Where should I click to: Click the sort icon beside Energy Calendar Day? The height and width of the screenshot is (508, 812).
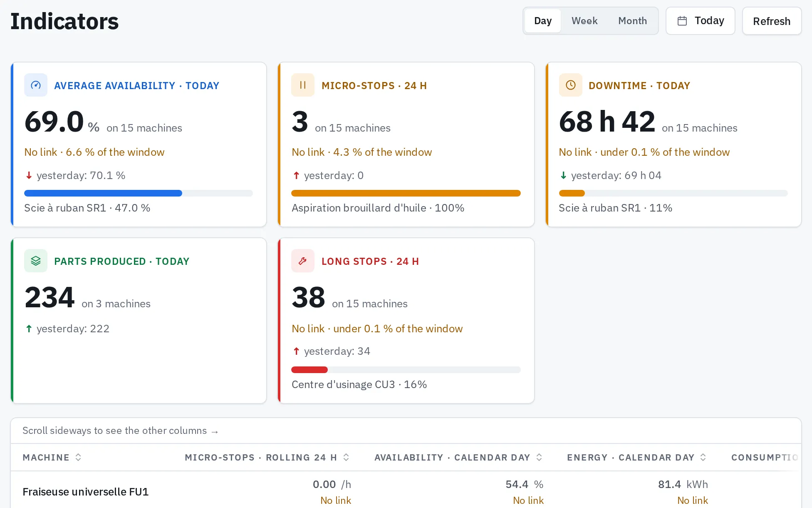703,457
